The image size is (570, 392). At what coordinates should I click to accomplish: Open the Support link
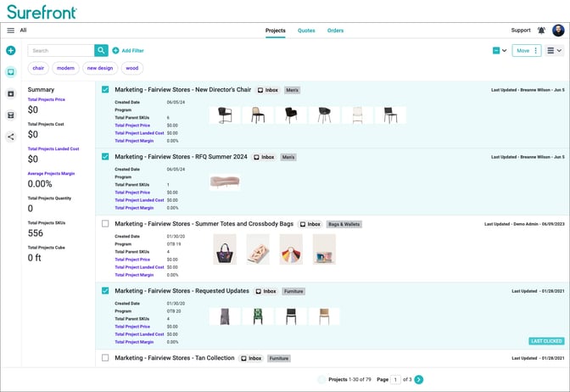tap(520, 31)
